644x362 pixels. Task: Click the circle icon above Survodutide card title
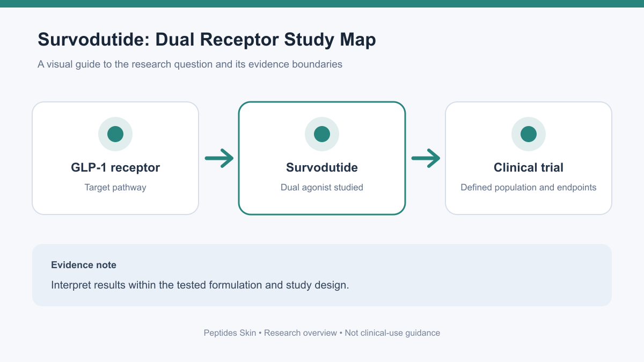pos(322,134)
